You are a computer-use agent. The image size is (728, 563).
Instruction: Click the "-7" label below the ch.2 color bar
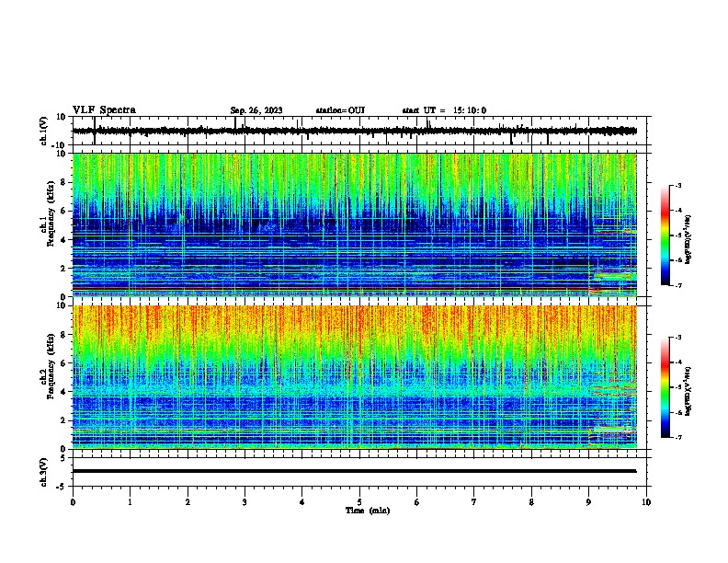(x=677, y=437)
